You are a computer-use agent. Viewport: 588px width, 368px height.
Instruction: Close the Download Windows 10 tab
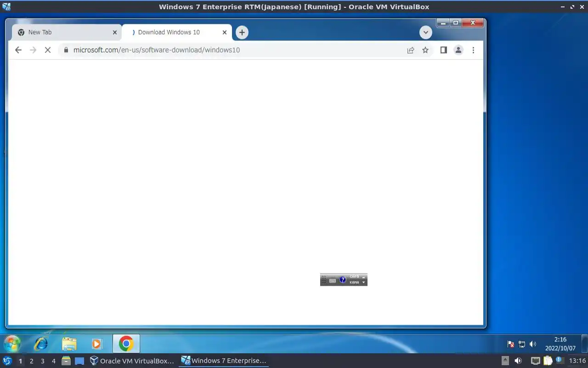[x=225, y=33]
